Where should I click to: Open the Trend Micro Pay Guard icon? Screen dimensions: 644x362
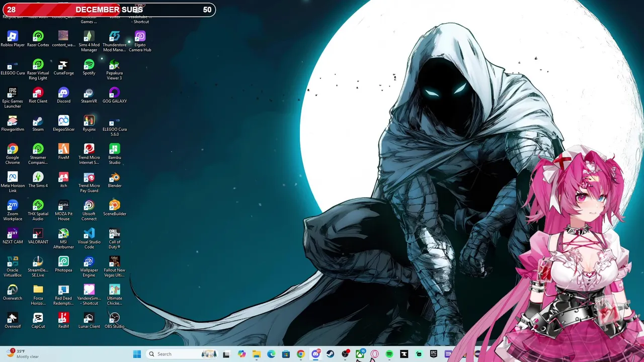(x=89, y=183)
